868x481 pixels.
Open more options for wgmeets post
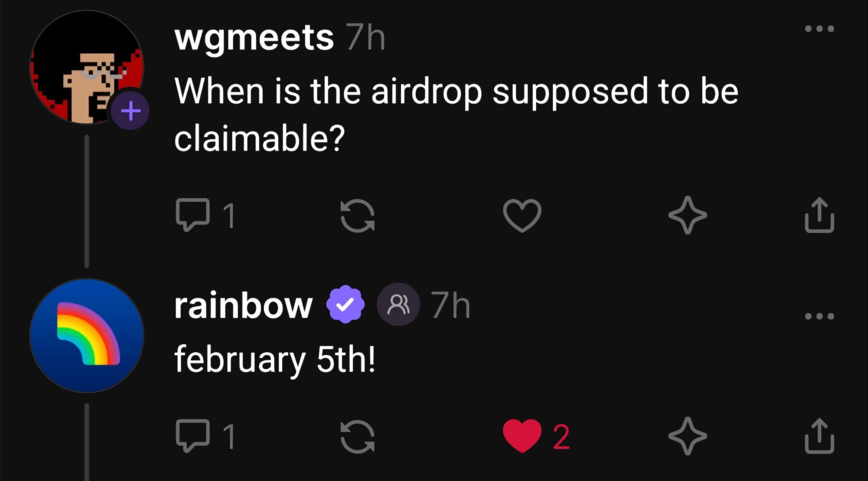(x=819, y=29)
